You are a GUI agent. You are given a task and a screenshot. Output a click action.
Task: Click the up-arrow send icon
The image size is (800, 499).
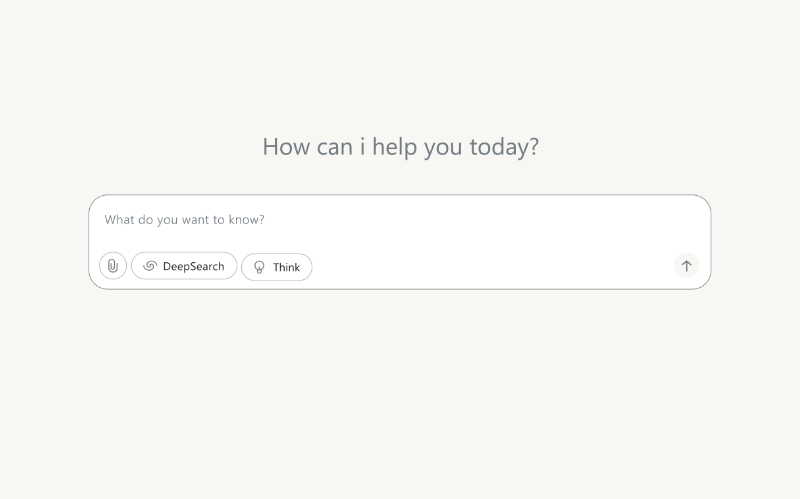click(686, 266)
